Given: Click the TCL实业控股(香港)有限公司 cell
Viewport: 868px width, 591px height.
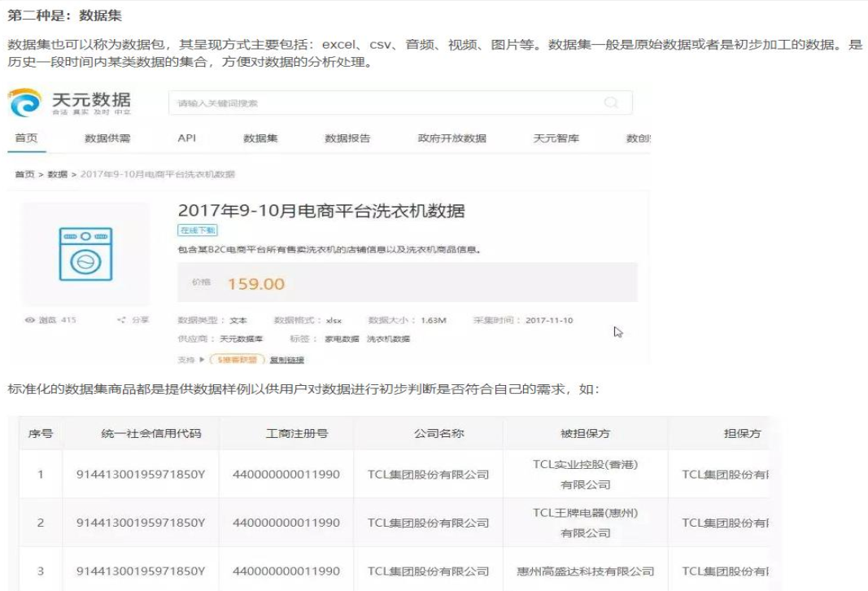Looking at the screenshot, I should click(585, 475).
